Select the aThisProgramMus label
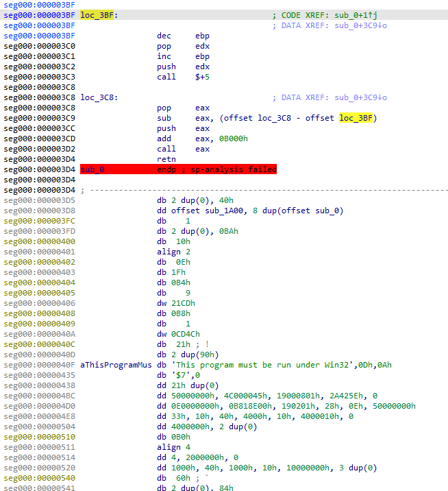448x491 pixels. tap(116, 365)
